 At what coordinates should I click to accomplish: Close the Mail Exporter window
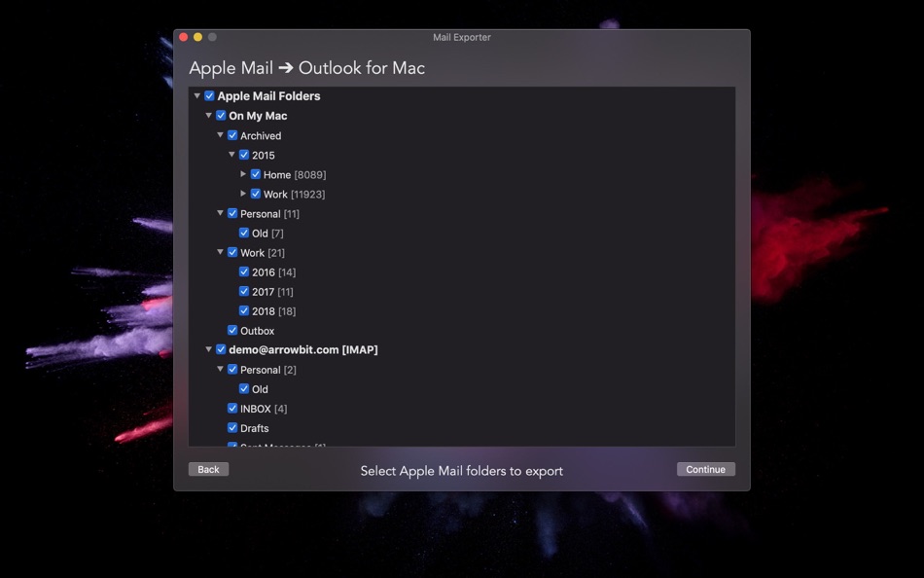point(183,37)
